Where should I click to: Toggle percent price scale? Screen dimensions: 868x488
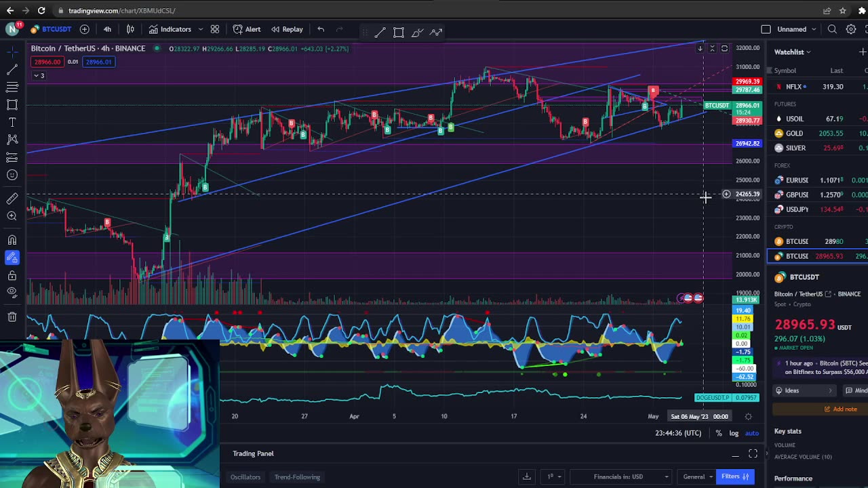719,433
